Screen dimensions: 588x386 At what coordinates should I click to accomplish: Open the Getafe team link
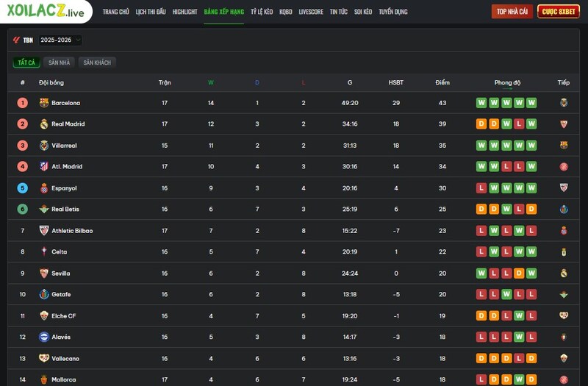click(61, 295)
